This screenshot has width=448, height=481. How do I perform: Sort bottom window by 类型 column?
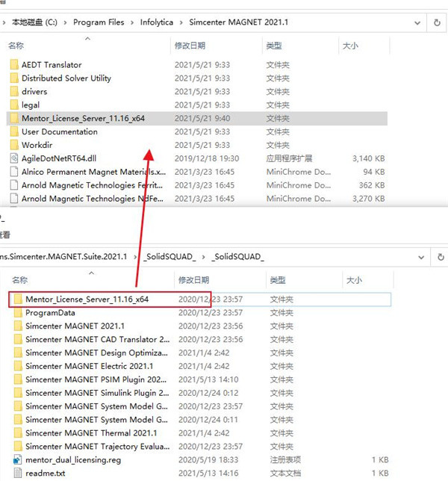pyautogui.click(x=278, y=280)
